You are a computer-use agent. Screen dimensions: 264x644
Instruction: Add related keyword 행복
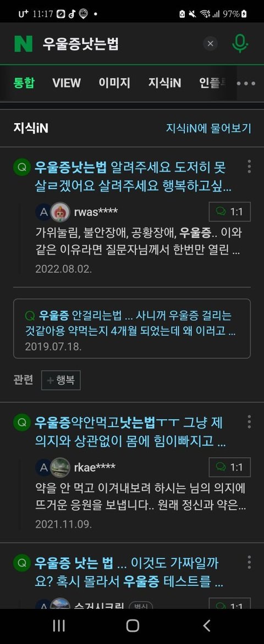click(x=61, y=380)
